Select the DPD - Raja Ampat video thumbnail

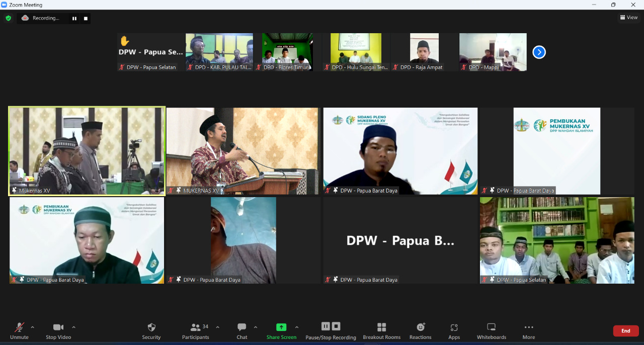click(425, 52)
